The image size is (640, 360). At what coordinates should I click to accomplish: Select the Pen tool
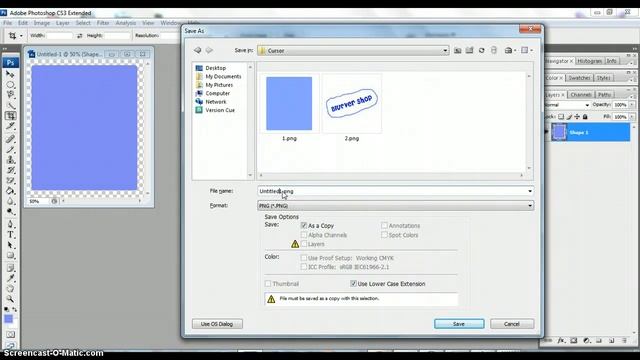tap(10, 224)
